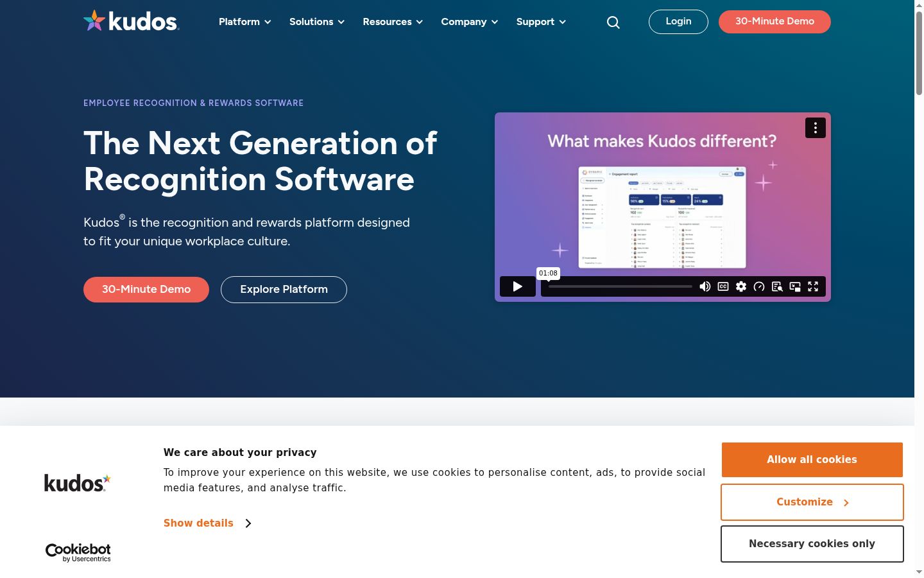
Task: Play the What makes Kudos different video
Action: pos(518,286)
